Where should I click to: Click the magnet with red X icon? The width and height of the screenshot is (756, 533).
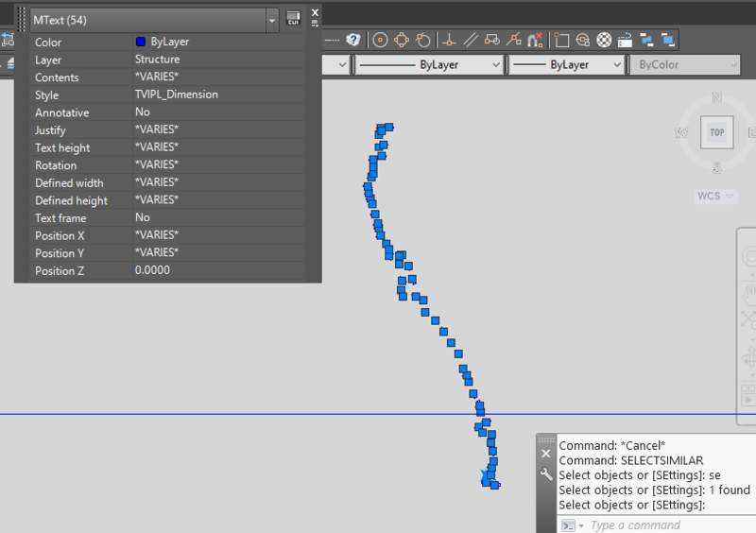click(x=536, y=40)
